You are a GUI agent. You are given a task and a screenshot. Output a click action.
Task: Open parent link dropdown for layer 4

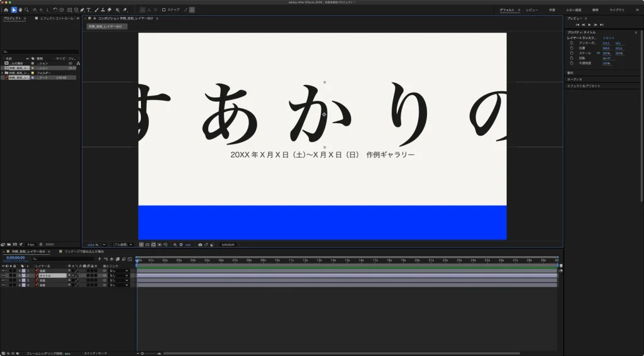[119, 285]
